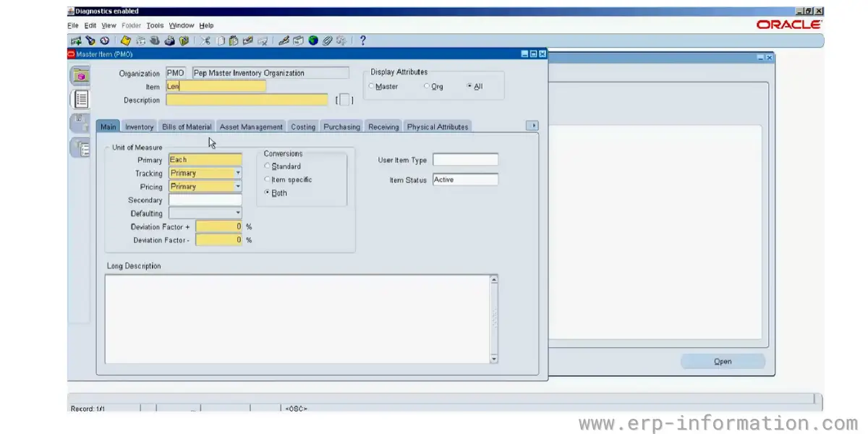Image resolution: width=868 pixels, height=434 pixels.
Task: Click the Delete record toolbar icon
Action: point(263,41)
